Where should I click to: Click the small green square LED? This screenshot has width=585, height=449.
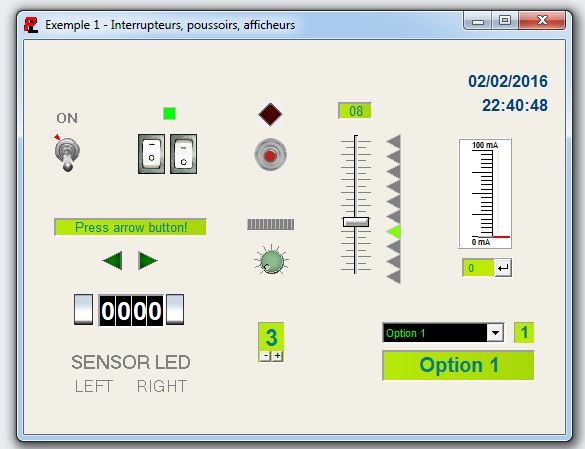click(169, 113)
